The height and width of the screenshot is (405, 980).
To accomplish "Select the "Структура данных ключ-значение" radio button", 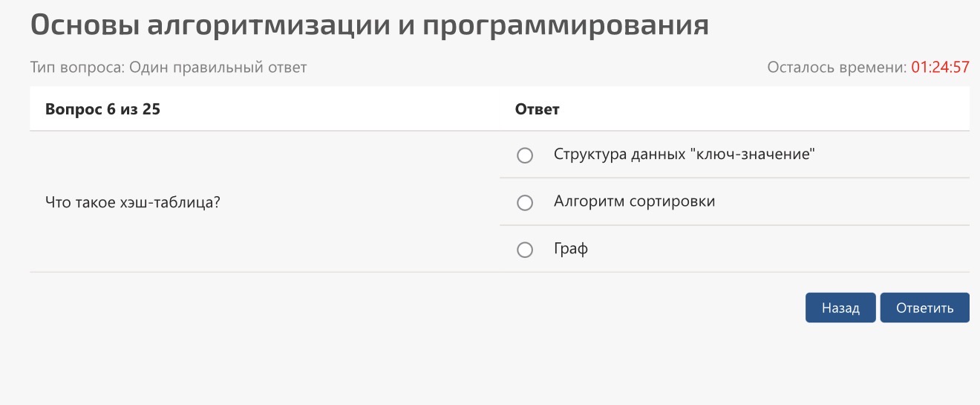I will click(x=525, y=155).
